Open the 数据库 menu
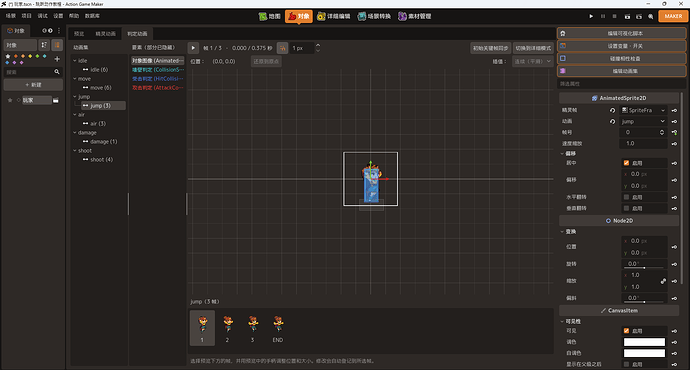The image size is (690, 370). (x=92, y=16)
